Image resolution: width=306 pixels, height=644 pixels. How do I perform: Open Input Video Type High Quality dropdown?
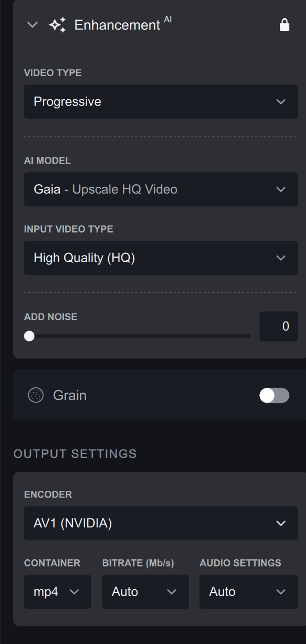point(160,258)
